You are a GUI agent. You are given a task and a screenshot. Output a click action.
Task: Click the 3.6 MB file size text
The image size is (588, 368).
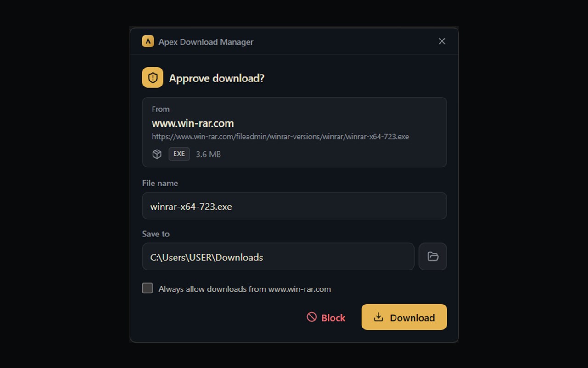(x=209, y=155)
